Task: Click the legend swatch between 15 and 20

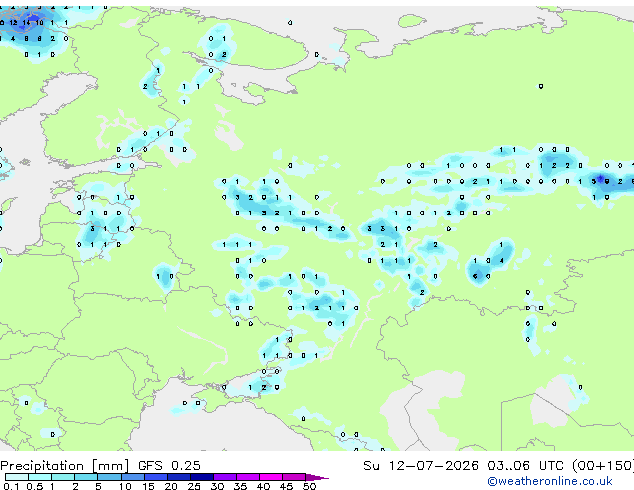Action: 156,477
